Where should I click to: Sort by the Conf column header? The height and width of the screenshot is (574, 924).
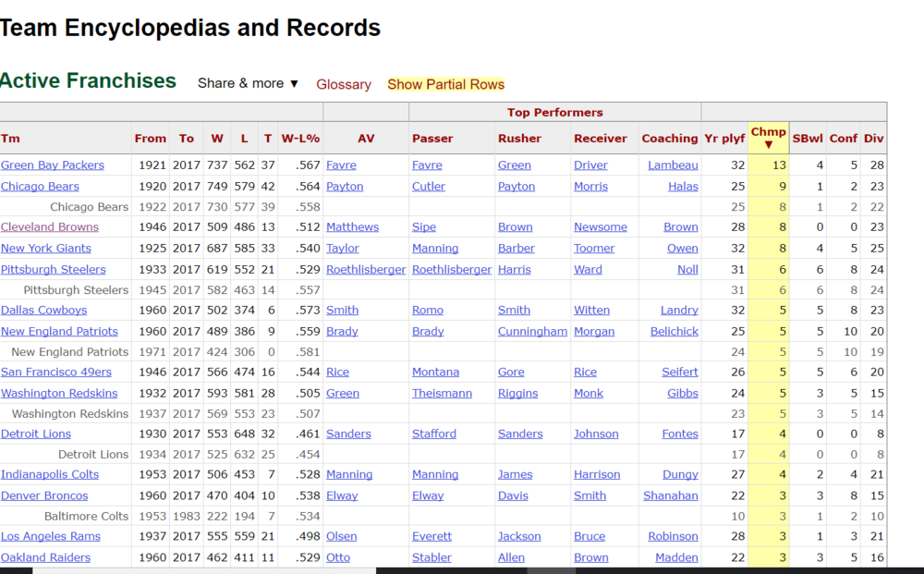[844, 139]
